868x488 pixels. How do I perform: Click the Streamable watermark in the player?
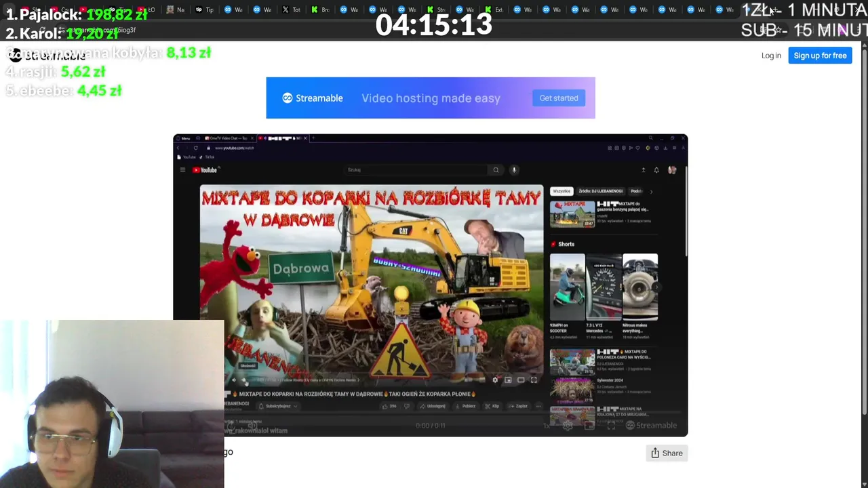point(651,426)
